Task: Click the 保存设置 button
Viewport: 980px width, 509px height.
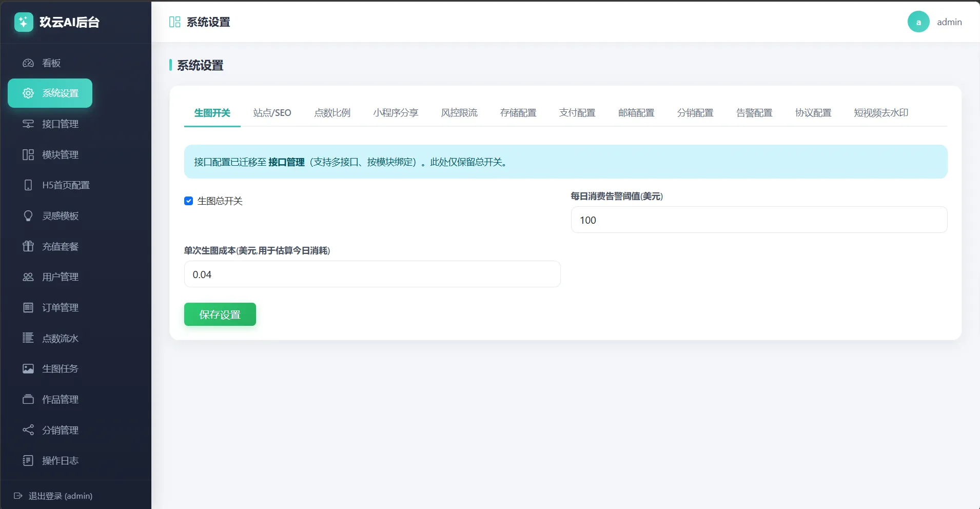Action: pyautogui.click(x=220, y=315)
